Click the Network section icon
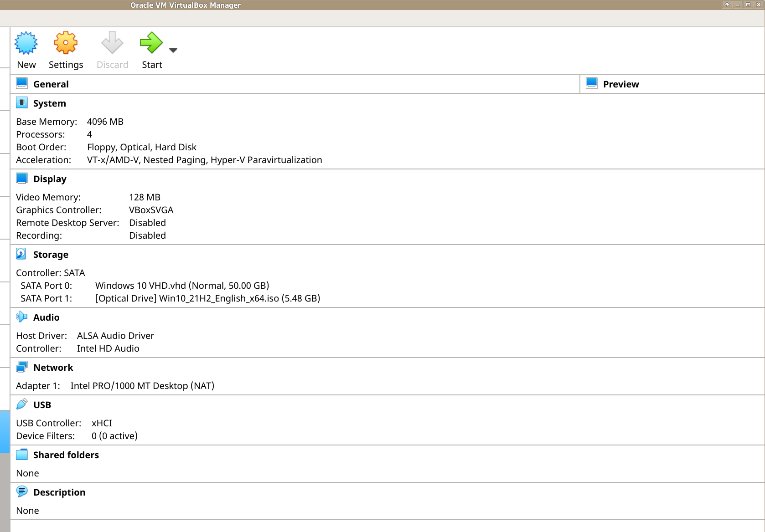Viewport: 765px width, 532px height. click(22, 367)
